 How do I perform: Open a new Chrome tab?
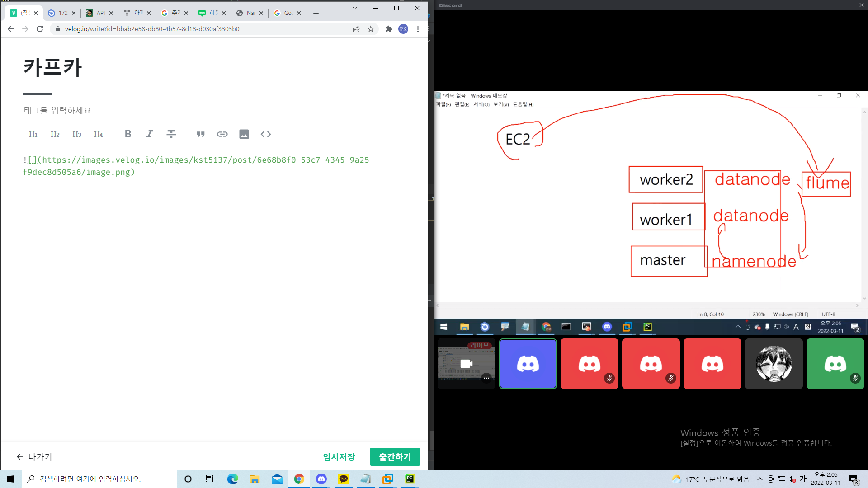point(316,13)
